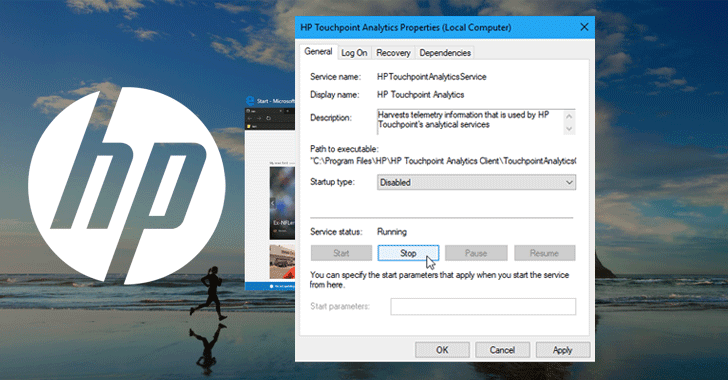Open the Startup type dropdown showing Disabled
The width and height of the screenshot is (728, 380).
(x=476, y=182)
